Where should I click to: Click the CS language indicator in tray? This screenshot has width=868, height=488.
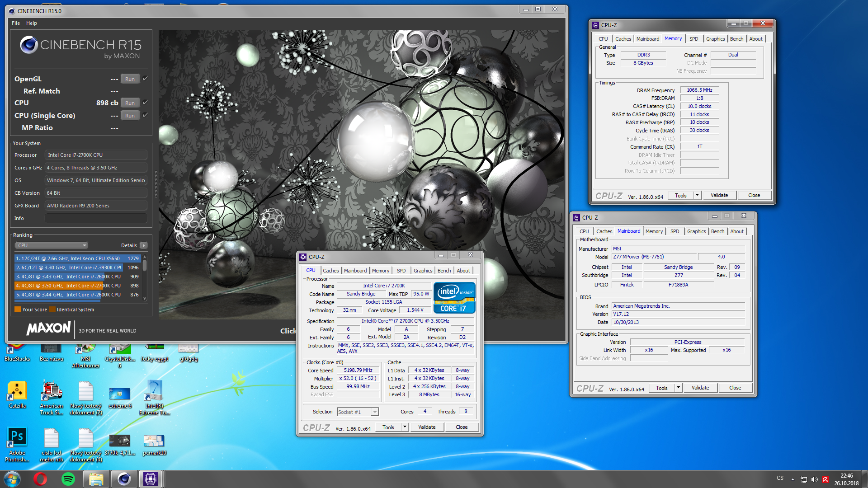[780, 478]
